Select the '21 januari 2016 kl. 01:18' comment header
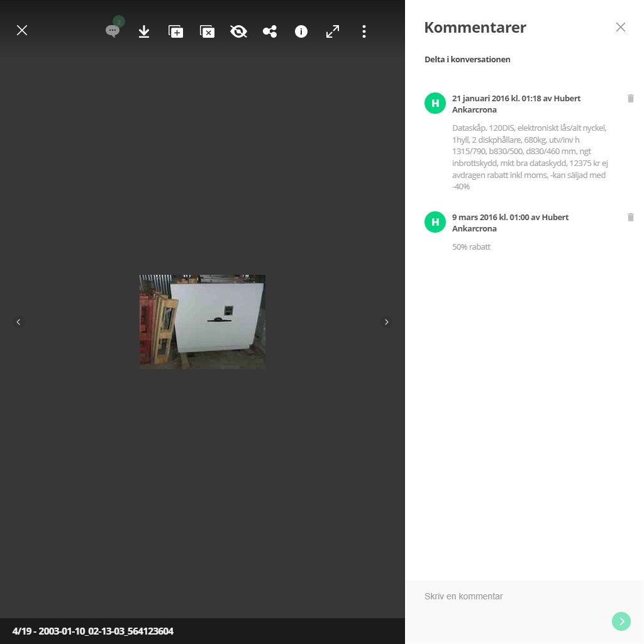The image size is (644, 644). click(516, 104)
